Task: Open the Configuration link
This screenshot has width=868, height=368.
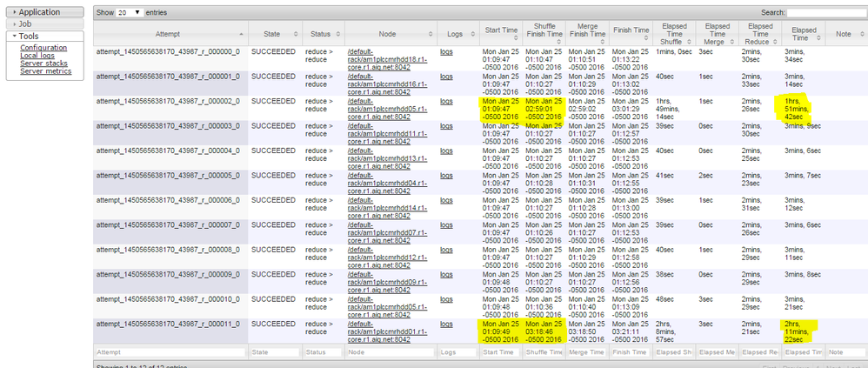Action: (x=43, y=48)
